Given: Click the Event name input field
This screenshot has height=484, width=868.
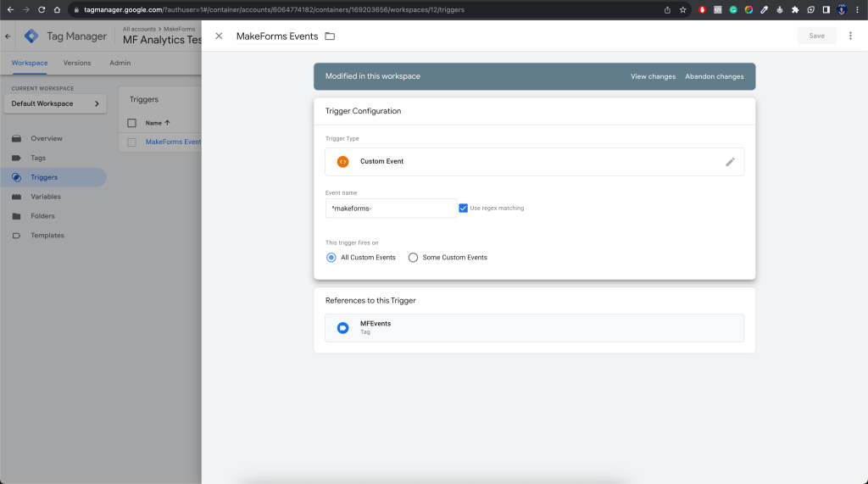Looking at the screenshot, I should [391, 209].
